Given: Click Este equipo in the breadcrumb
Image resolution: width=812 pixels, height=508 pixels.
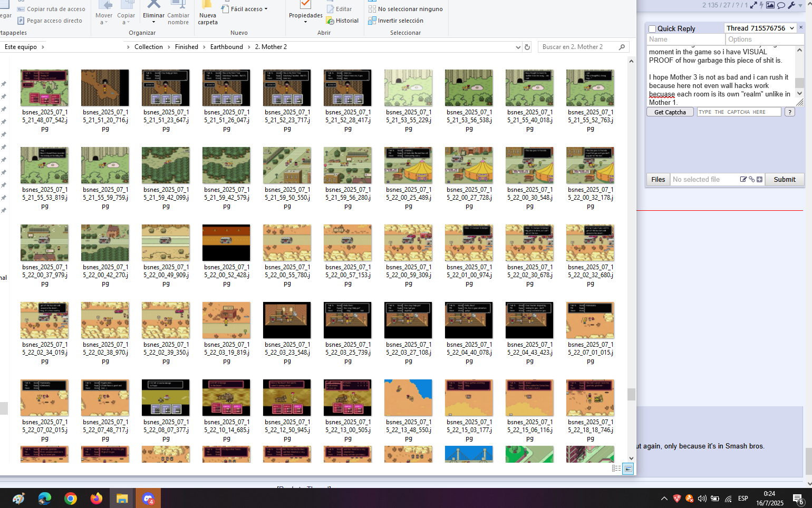Looking at the screenshot, I should tap(21, 47).
